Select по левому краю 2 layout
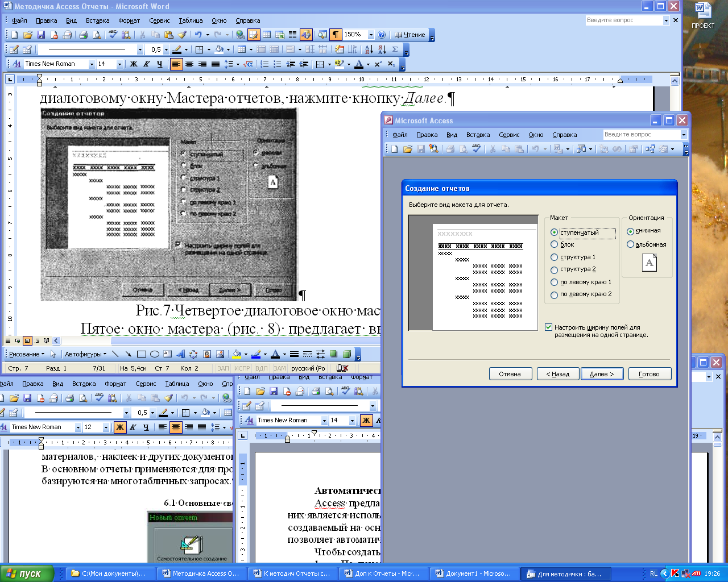The image size is (728, 582). [554, 294]
